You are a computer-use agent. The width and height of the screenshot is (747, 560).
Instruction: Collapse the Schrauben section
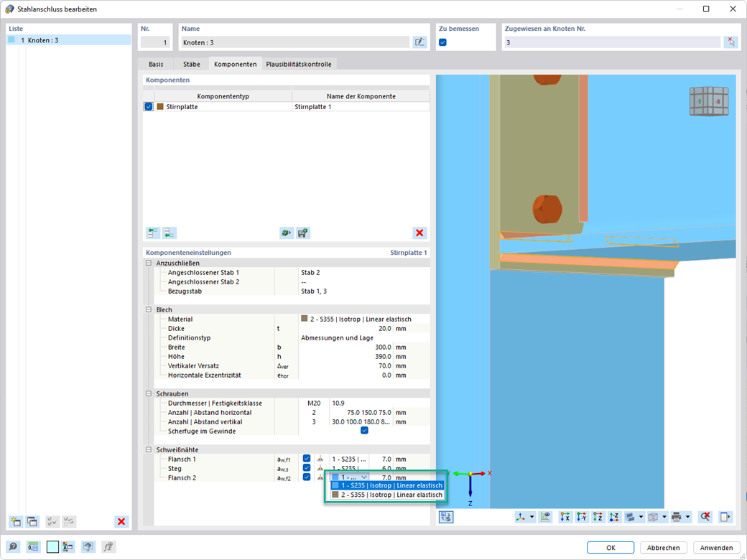pyautogui.click(x=148, y=394)
